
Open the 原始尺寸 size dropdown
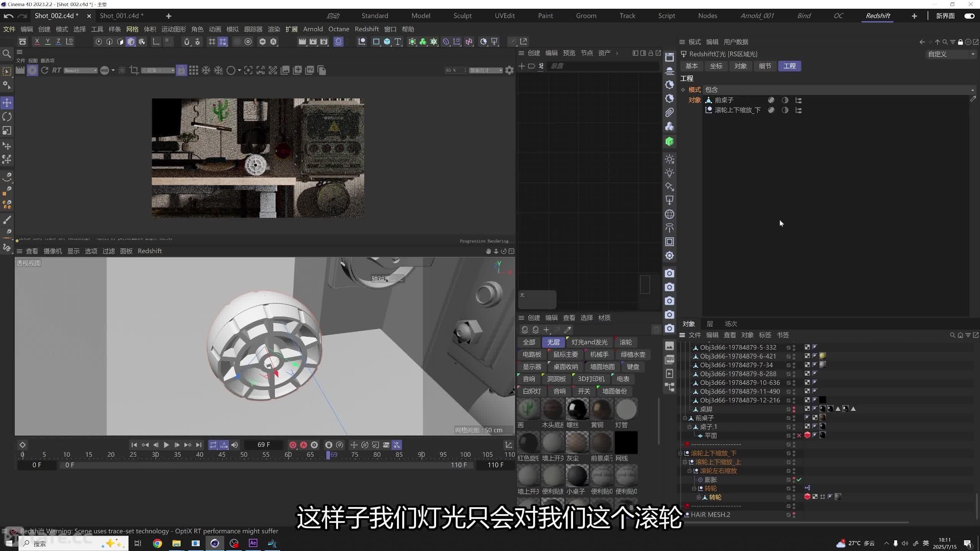pos(486,70)
